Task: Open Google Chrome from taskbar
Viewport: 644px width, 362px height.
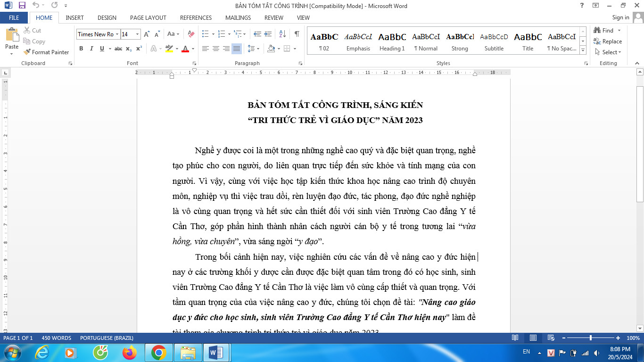Action: click(158, 352)
